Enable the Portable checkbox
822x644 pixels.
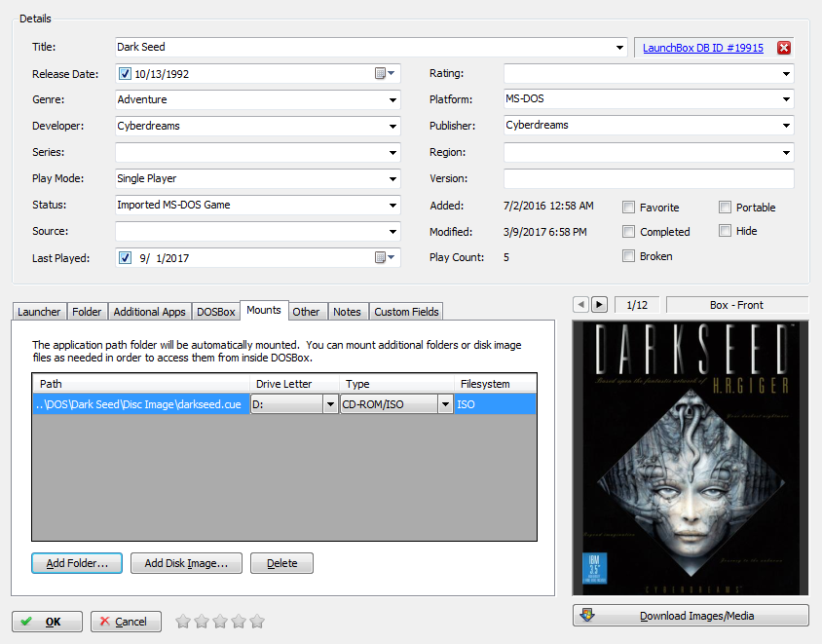click(x=725, y=208)
